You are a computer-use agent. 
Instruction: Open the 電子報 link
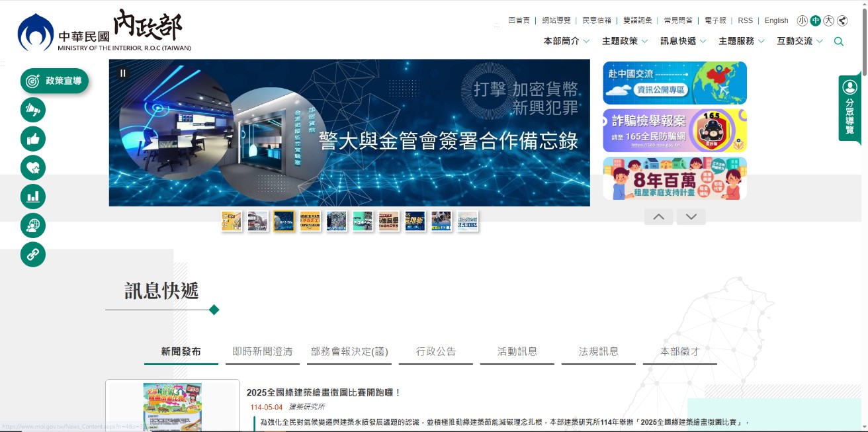pos(715,21)
